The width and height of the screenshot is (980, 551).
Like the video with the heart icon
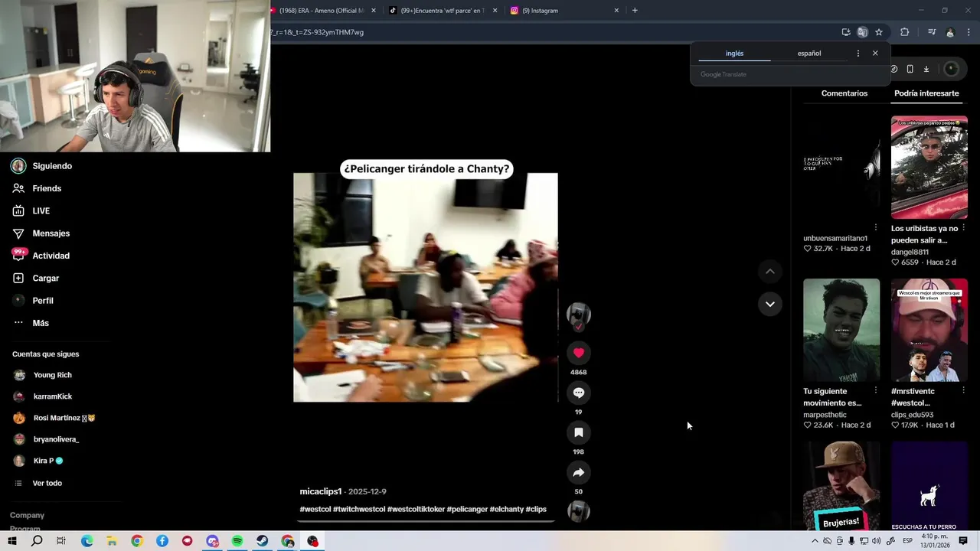click(x=578, y=353)
